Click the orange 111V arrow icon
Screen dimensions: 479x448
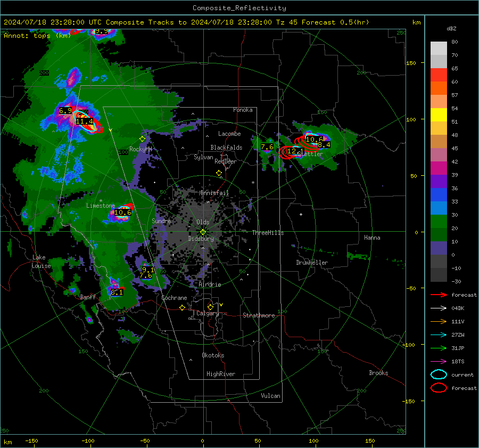pyautogui.click(x=439, y=321)
